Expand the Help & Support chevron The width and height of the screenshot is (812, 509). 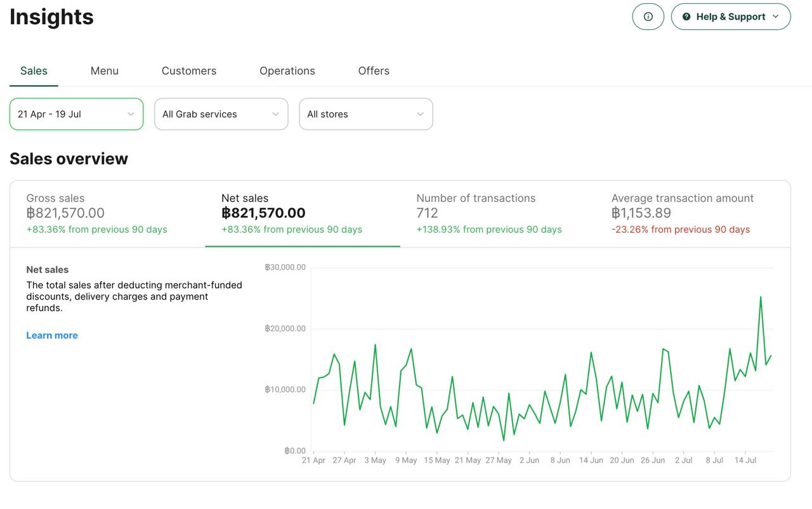775,17
